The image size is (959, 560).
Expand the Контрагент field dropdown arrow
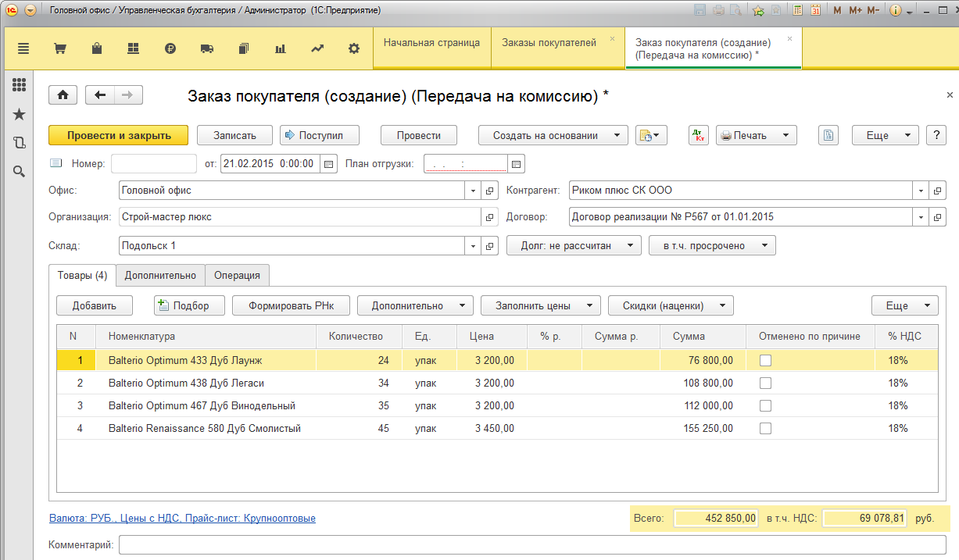(921, 191)
